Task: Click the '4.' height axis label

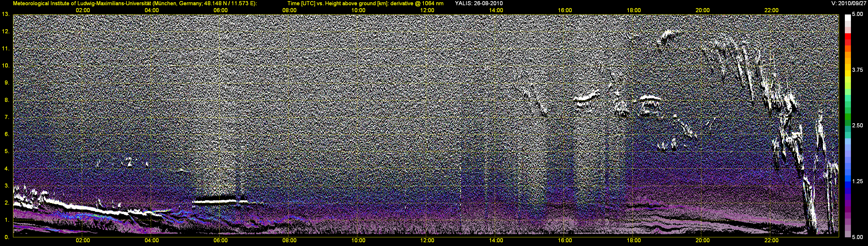Action: pyautogui.click(x=7, y=168)
